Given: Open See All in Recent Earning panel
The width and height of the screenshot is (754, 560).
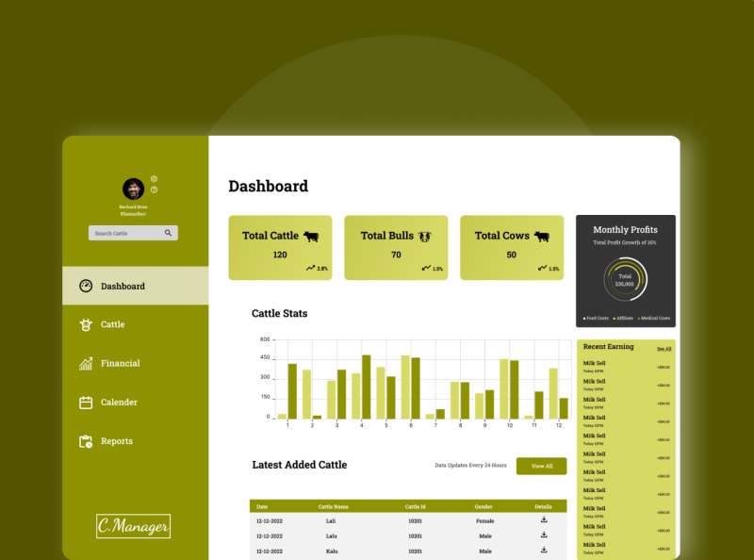Looking at the screenshot, I should coord(663,347).
